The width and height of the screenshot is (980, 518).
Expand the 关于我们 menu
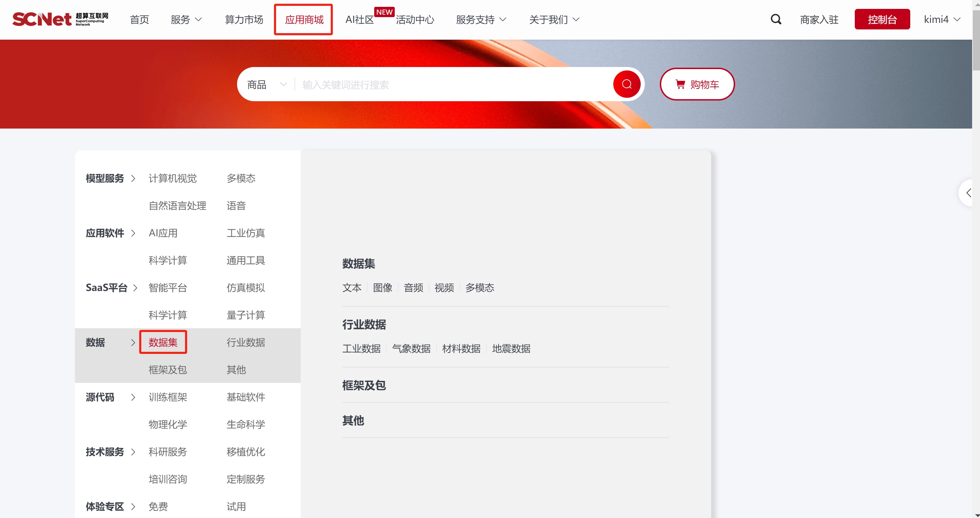click(554, 19)
